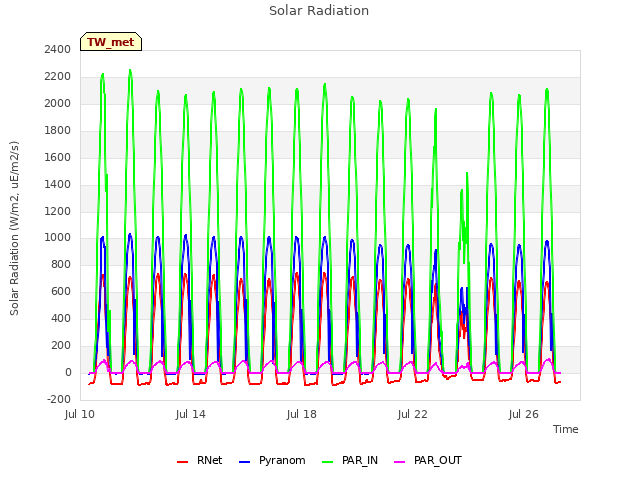Click the Jul 26 x-axis label
This screenshot has width=640, height=480.
(x=524, y=414)
